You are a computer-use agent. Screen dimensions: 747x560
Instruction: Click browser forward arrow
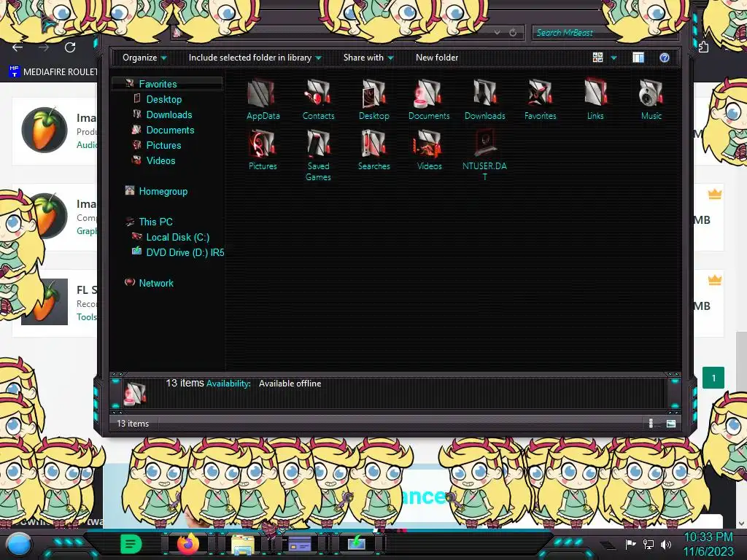coord(44,47)
